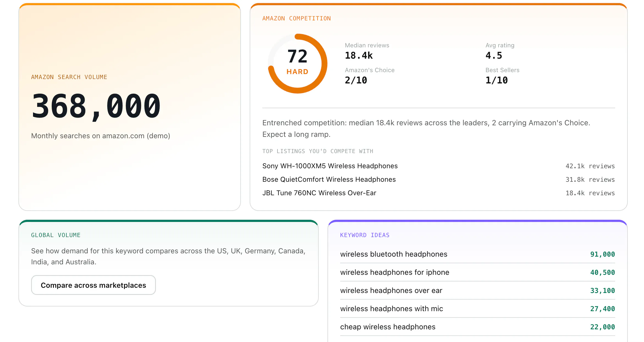Click the 72 HARD competition gauge
The height and width of the screenshot is (342, 644).
click(x=298, y=64)
